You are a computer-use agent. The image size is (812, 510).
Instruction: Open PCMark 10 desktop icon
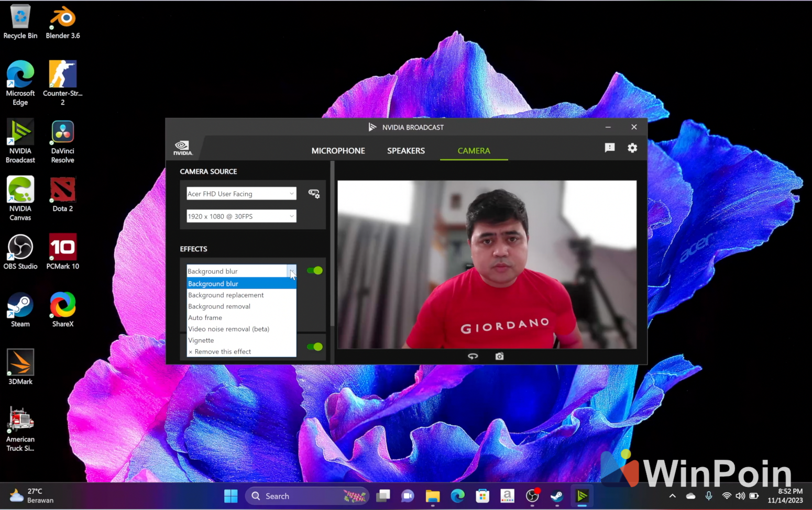[x=63, y=252]
